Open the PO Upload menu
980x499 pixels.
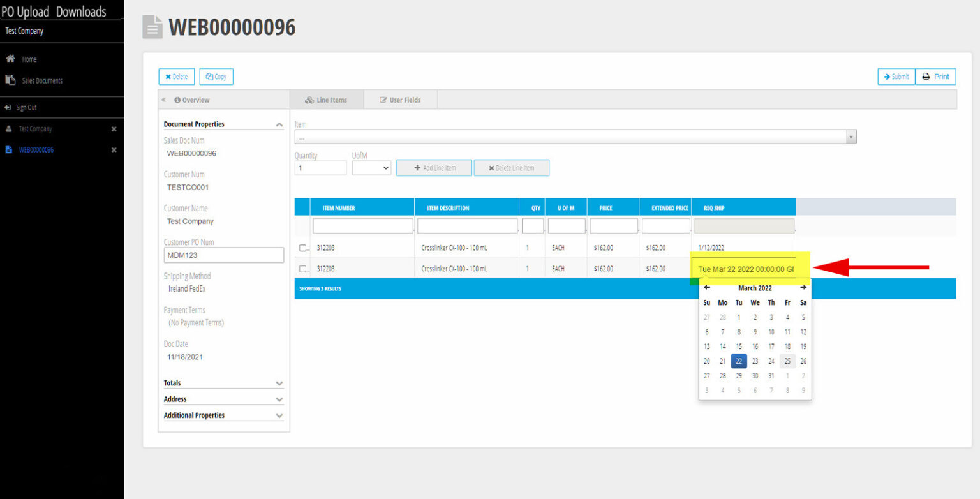(26, 11)
